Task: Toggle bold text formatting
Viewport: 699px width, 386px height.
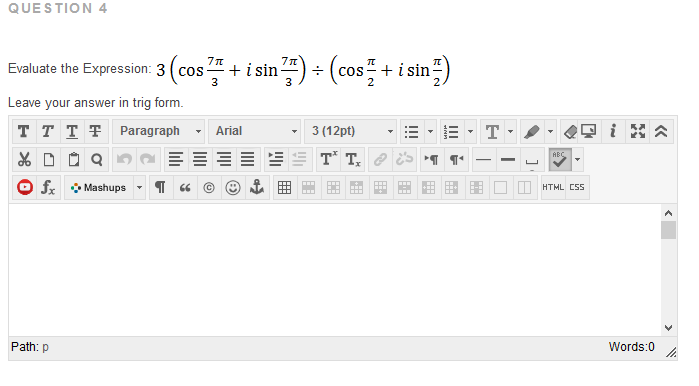Action: click(x=24, y=131)
